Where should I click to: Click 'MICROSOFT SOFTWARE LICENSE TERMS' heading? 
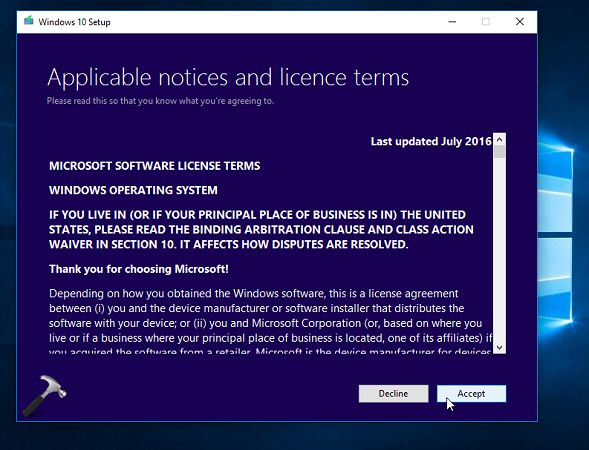pyautogui.click(x=154, y=166)
